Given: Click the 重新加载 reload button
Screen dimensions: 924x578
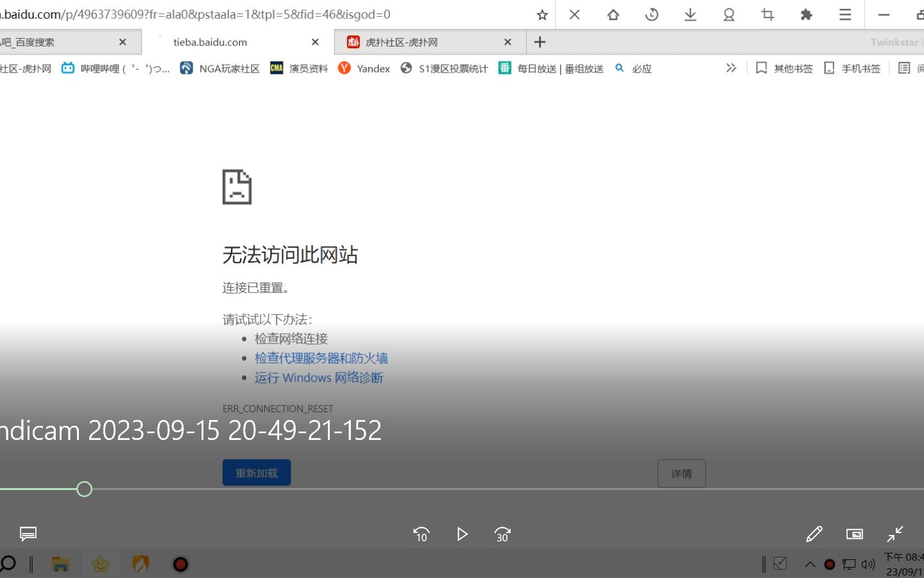Looking at the screenshot, I should [x=257, y=473].
